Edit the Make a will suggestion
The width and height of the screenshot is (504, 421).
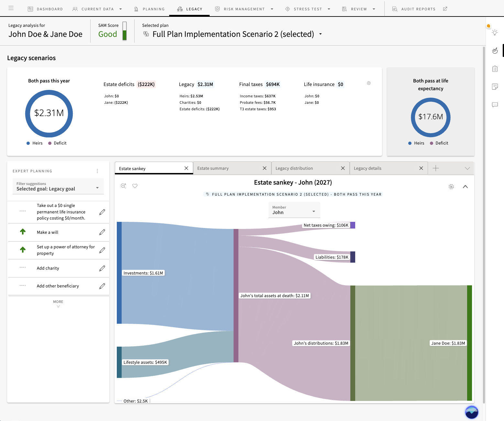pyautogui.click(x=102, y=232)
